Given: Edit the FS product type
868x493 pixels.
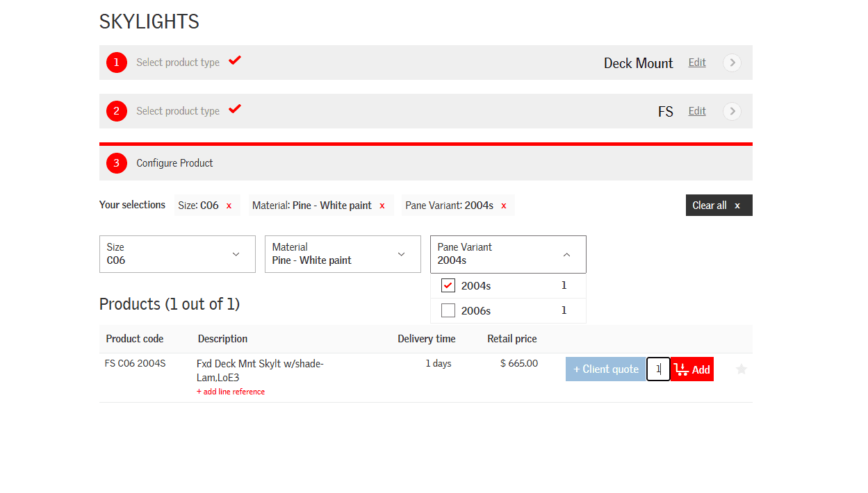Looking at the screenshot, I should [697, 111].
